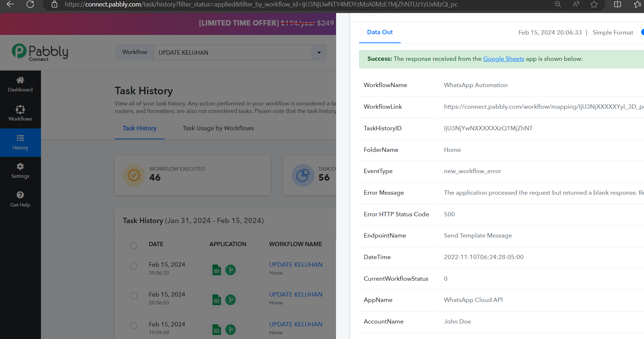
Task: Click the zoom magnifier icon in address bar
Action: pyautogui.click(x=558, y=4)
